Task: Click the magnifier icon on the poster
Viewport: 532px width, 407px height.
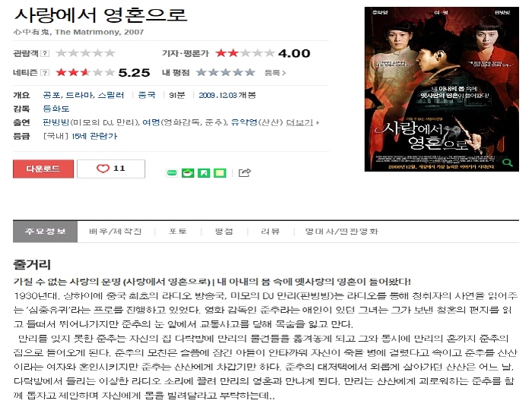Action: [508, 163]
